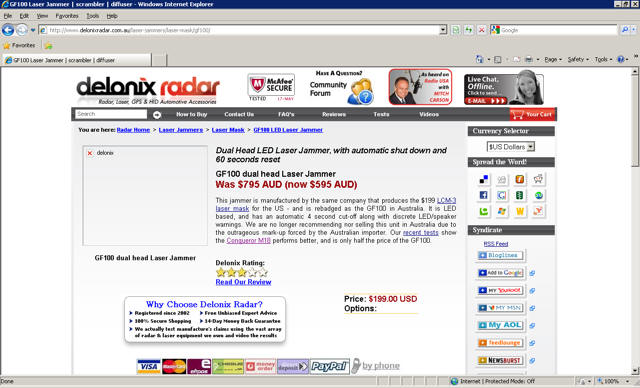
Task: Open the Reviews nav link
Action: coord(334,115)
